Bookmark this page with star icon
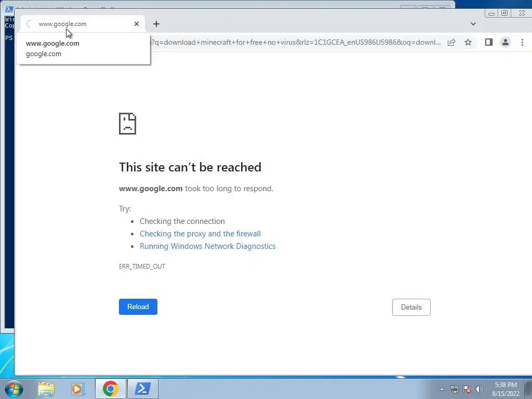 pos(468,43)
